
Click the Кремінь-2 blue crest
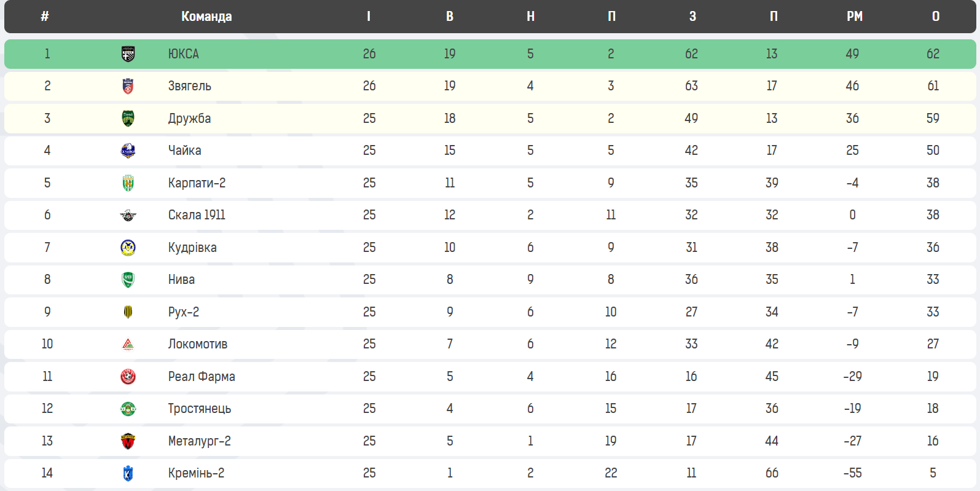click(128, 473)
